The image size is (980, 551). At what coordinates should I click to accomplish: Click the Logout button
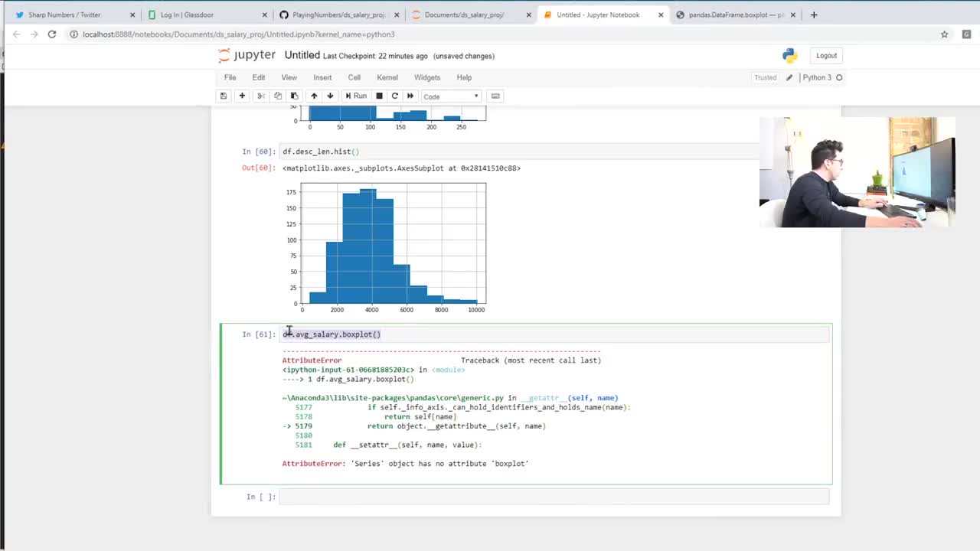tap(826, 55)
